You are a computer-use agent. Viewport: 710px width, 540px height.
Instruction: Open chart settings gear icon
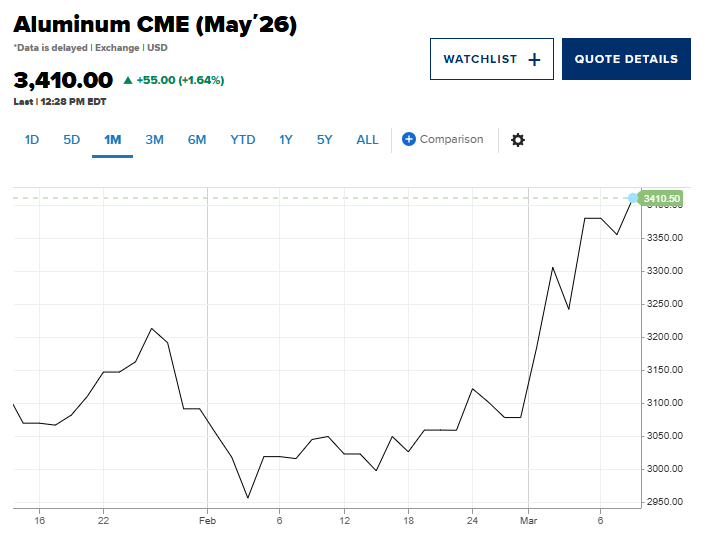click(x=517, y=140)
